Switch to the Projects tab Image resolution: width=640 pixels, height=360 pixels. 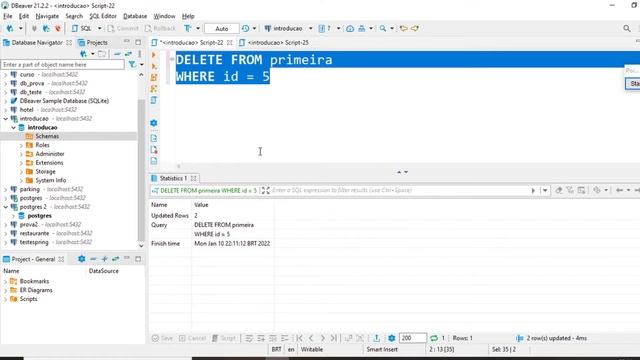(93, 42)
